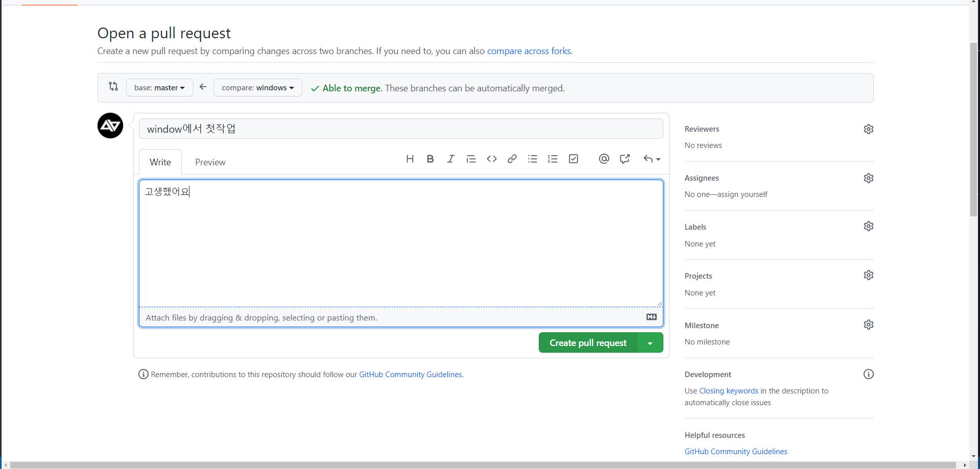Apply bold formatting in the editor toolbar

point(430,159)
